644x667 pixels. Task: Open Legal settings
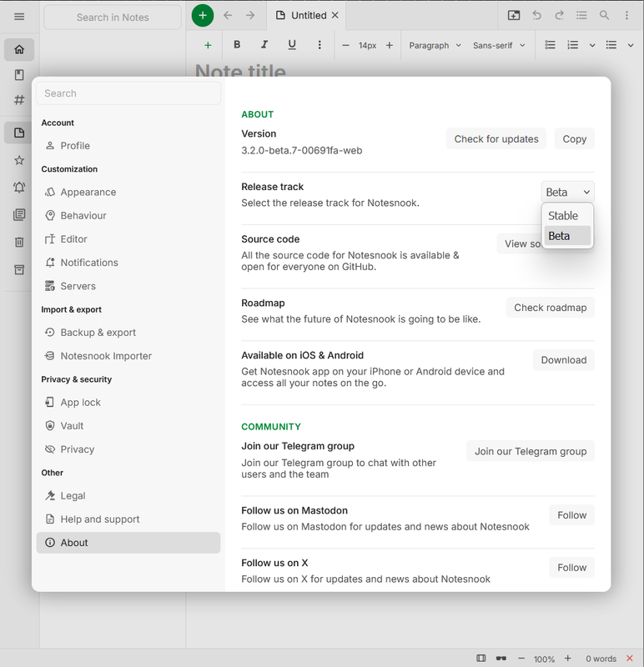(x=128, y=495)
